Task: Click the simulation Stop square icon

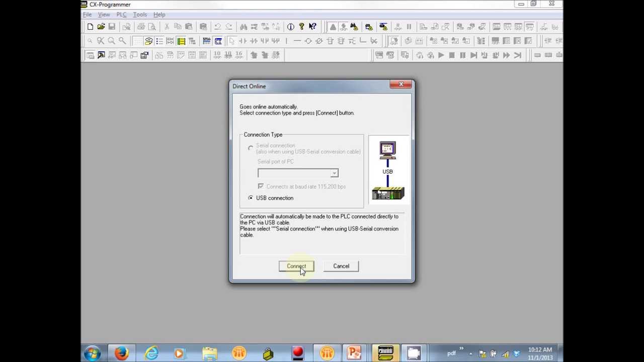Action: 452,55
